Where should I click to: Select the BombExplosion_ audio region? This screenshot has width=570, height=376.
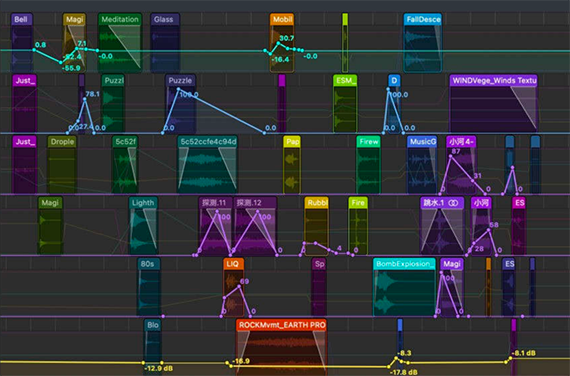click(404, 287)
